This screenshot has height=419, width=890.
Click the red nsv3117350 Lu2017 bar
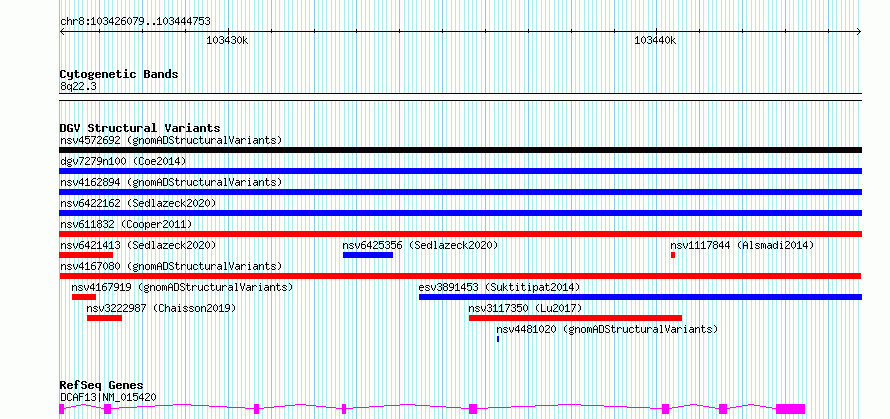[x=575, y=318]
